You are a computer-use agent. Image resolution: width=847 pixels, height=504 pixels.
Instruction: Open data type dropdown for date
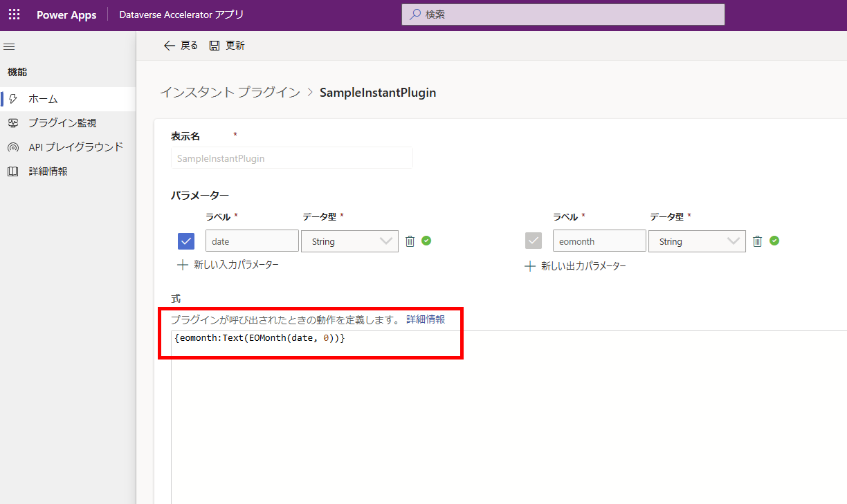click(350, 241)
